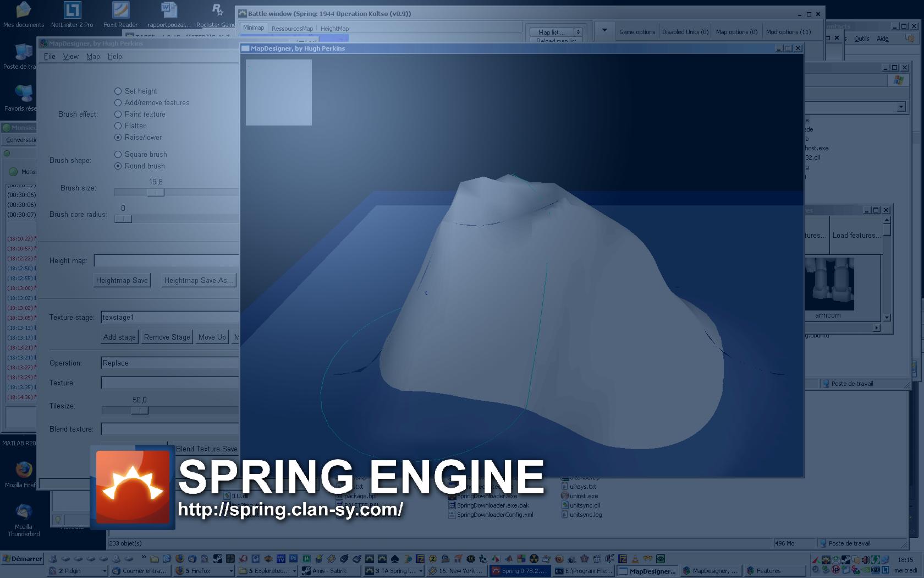Expand the arrow beside Game options
This screenshot has height=578, width=924.
click(604, 31)
